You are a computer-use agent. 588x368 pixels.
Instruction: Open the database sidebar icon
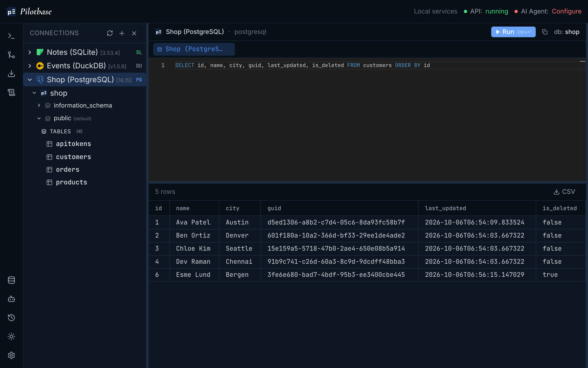[11, 280]
